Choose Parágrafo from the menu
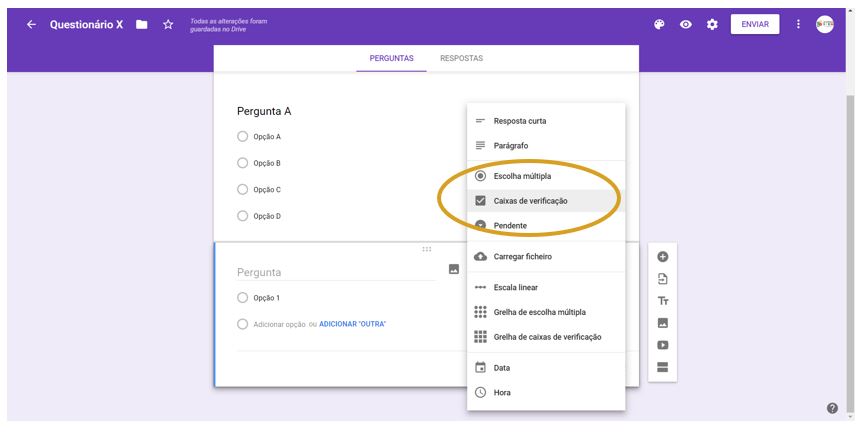The image size is (866, 432). coord(511,146)
